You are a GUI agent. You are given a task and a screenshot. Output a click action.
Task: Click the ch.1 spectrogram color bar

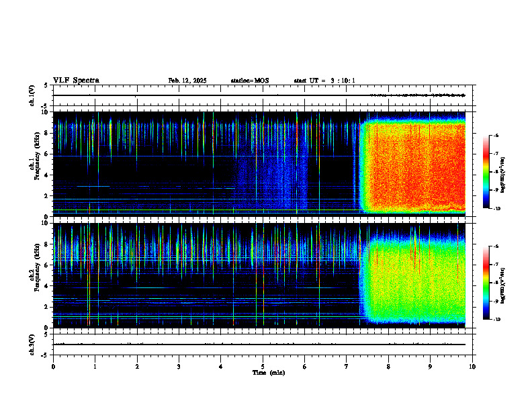click(486, 172)
